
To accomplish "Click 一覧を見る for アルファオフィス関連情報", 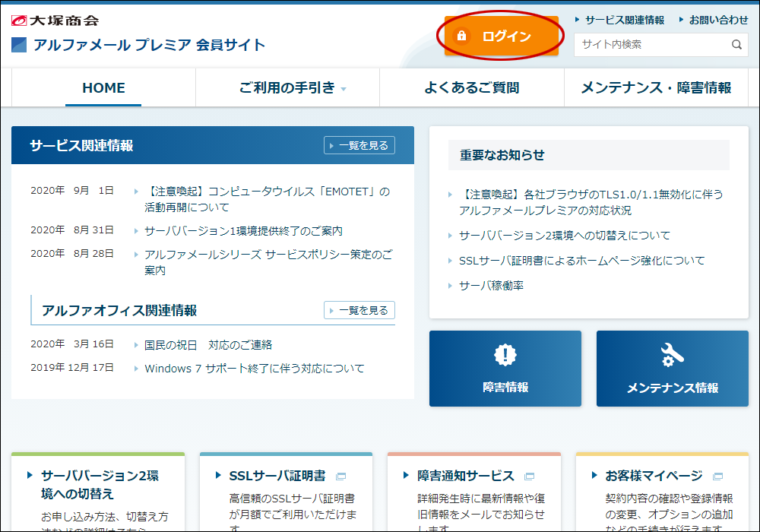I will click(359, 310).
